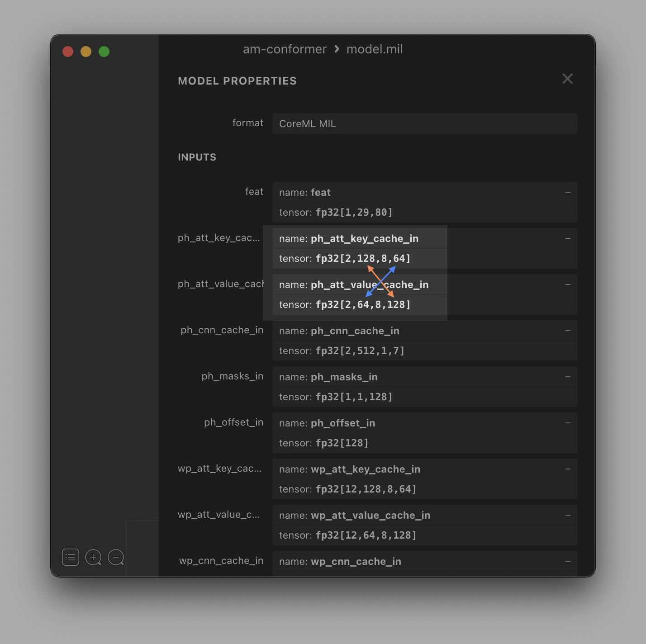Zoom in with the plus magnifier
This screenshot has width=646, height=644.
tap(93, 557)
